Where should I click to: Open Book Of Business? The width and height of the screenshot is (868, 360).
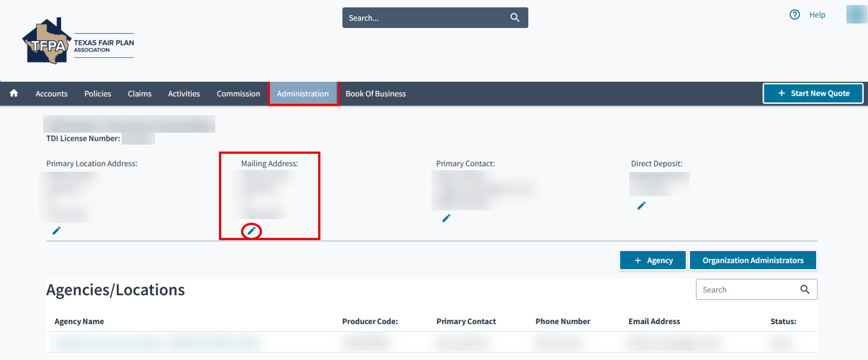click(x=375, y=94)
